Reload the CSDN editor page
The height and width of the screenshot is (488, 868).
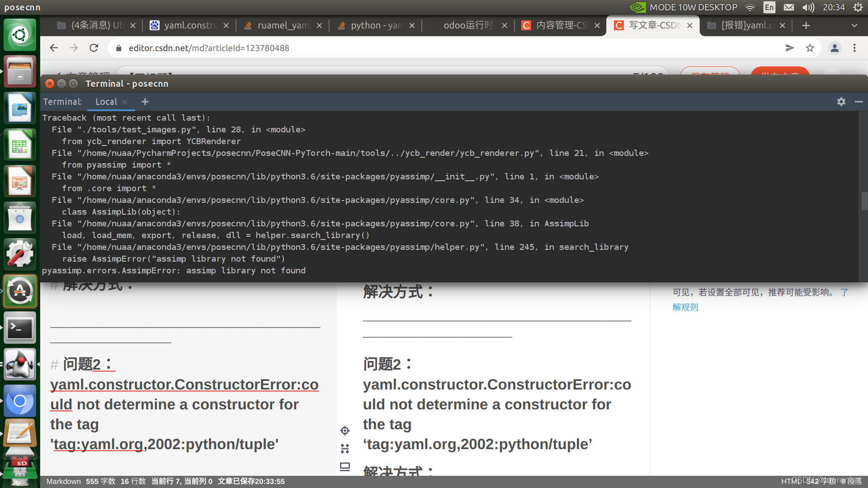tap(94, 48)
